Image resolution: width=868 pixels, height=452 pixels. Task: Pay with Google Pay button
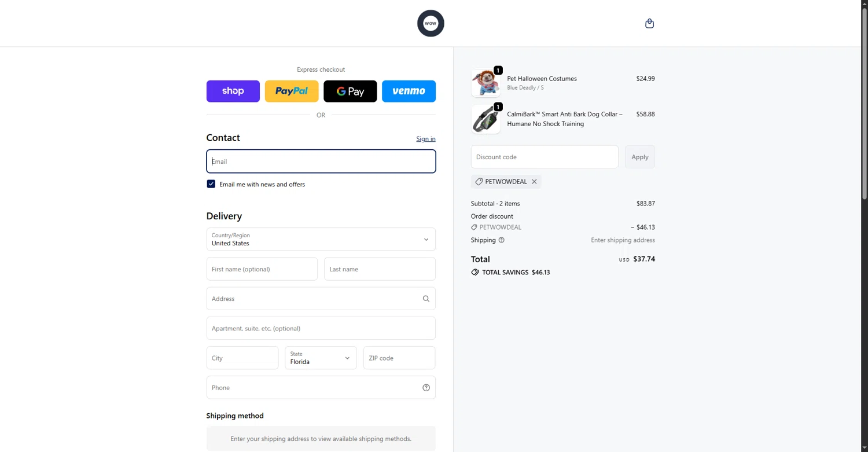[x=350, y=91]
